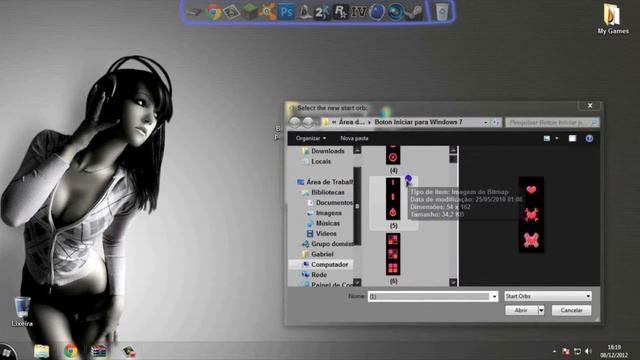Image resolution: width=640 pixels, height=360 pixels.
Task: Click navigation pane scroll down arrow
Action: [x=357, y=282]
